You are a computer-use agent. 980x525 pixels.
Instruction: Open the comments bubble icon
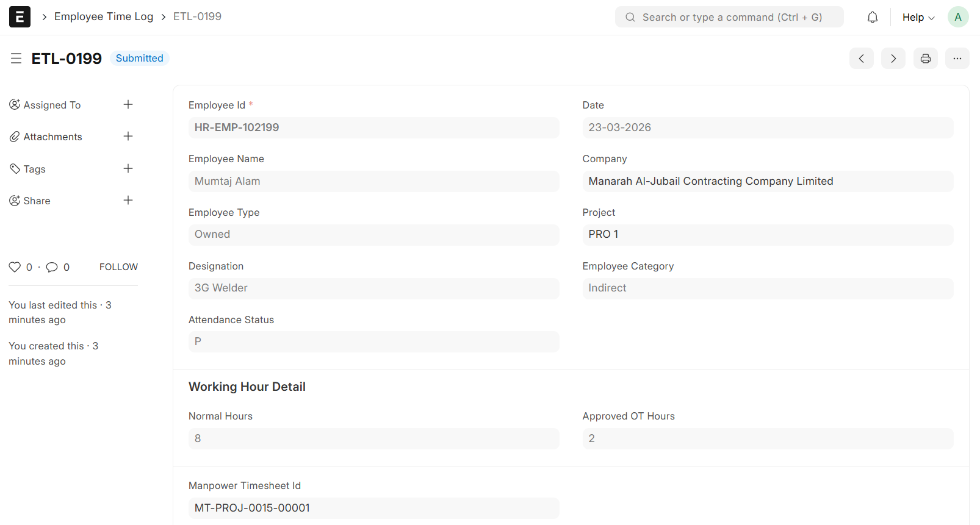pos(52,267)
